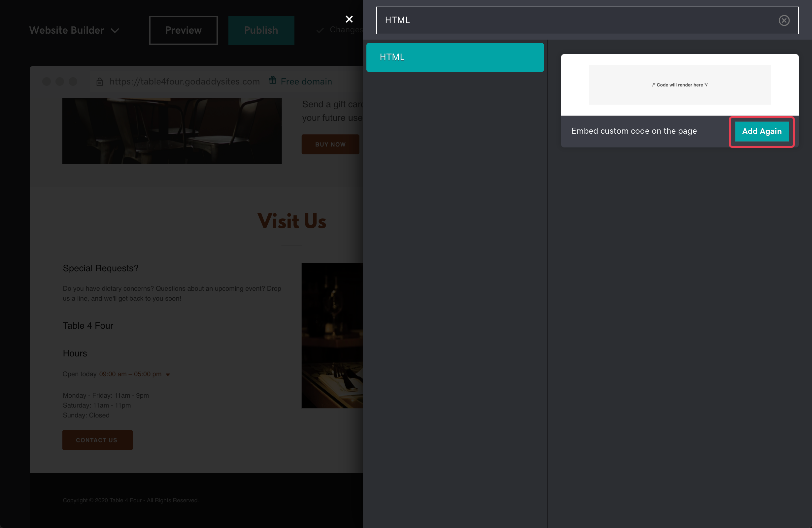Collapse the hours list using the chevron arrow
Viewport: 812px width, 528px height.
coord(168,374)
